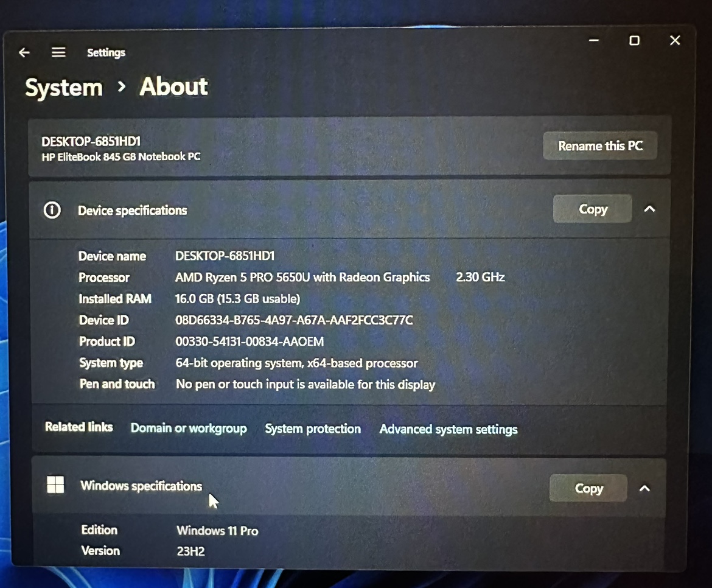Copy the Windows specifications
Screen dimensions: 712x588
[588, 488]
